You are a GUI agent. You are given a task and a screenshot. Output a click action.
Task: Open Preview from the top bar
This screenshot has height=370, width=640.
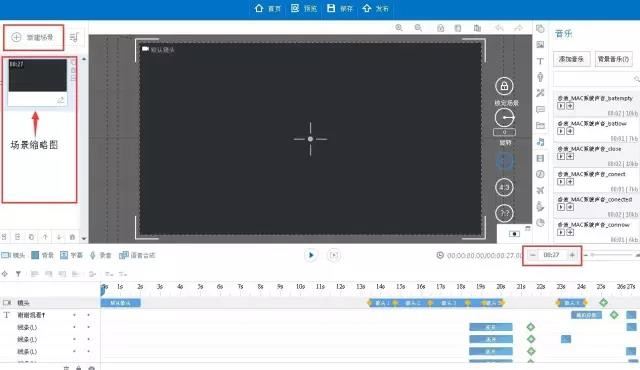coord(303,8)
